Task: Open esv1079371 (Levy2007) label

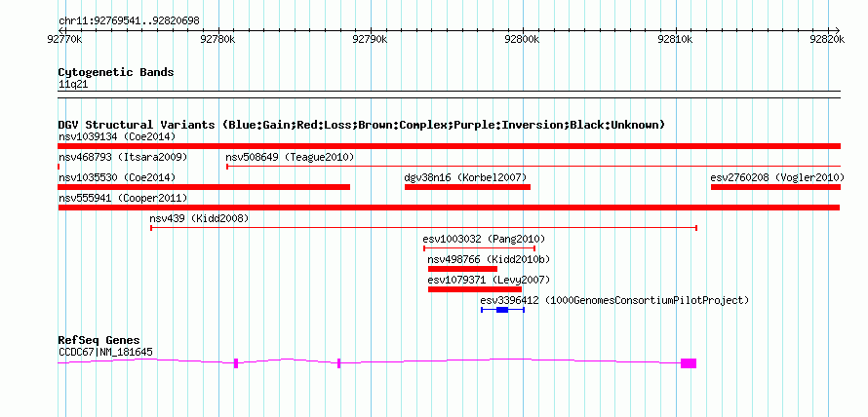Action: coord(489,280)
